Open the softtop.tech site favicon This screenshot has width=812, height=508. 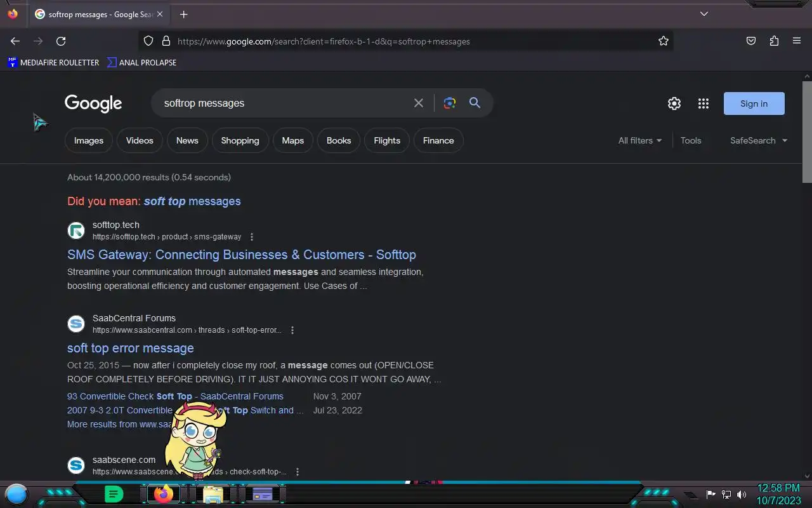point(76,231)
